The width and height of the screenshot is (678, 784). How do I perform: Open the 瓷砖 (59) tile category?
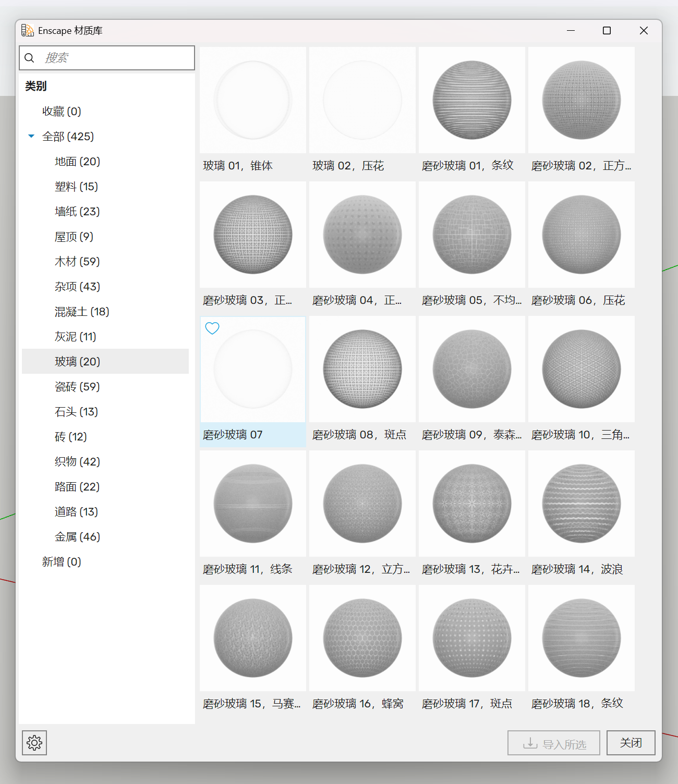point(77,387)
